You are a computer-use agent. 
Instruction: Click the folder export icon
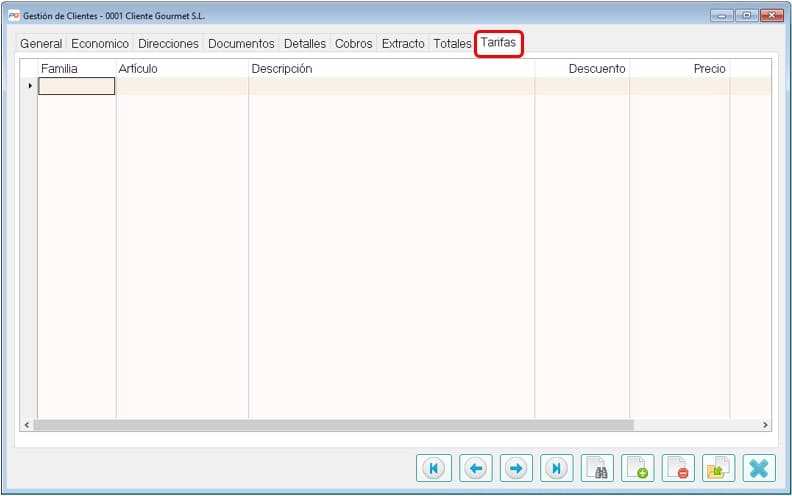click(718, 468)
